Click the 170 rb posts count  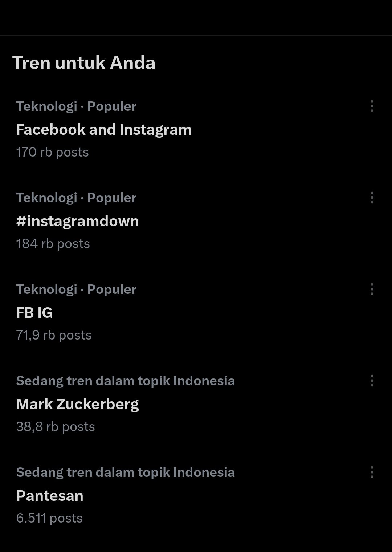(x=52, y=152)
